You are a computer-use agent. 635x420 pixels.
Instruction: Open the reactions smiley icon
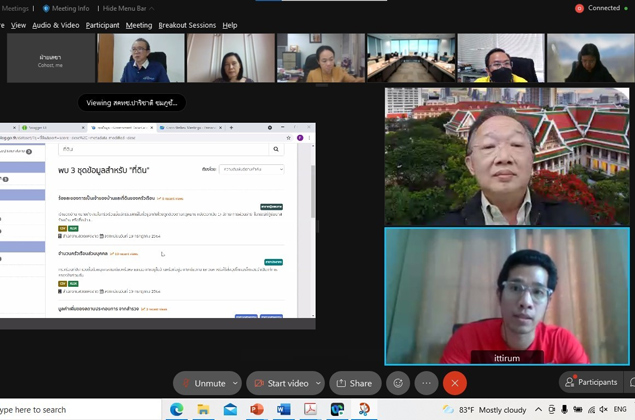[398, 383]
